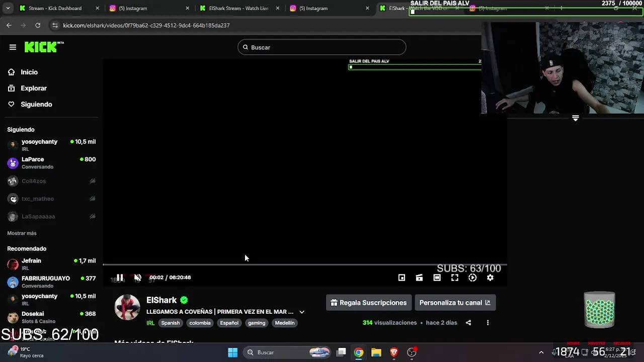Open the offline txc_matheo channel
Viewport: 644px width, 362px height.
coord(51,199)
